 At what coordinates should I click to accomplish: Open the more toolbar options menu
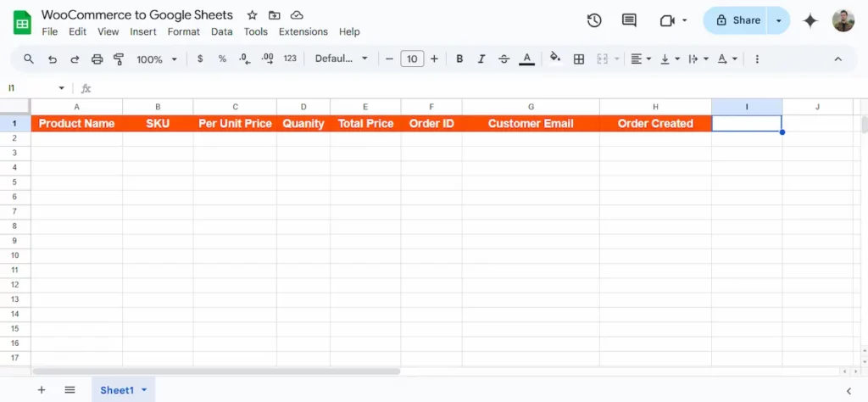pos(757,59)
